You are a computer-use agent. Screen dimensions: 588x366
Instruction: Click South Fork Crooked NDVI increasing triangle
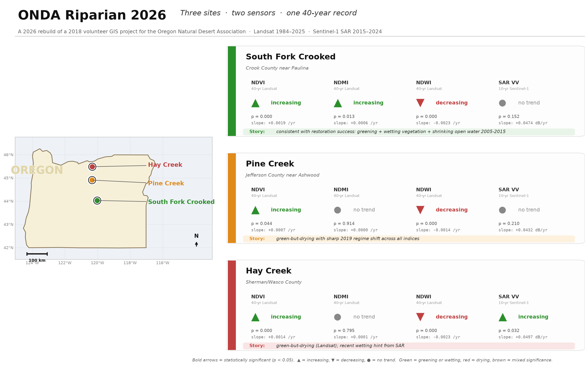pyautogui.click(x=255, y=103)
